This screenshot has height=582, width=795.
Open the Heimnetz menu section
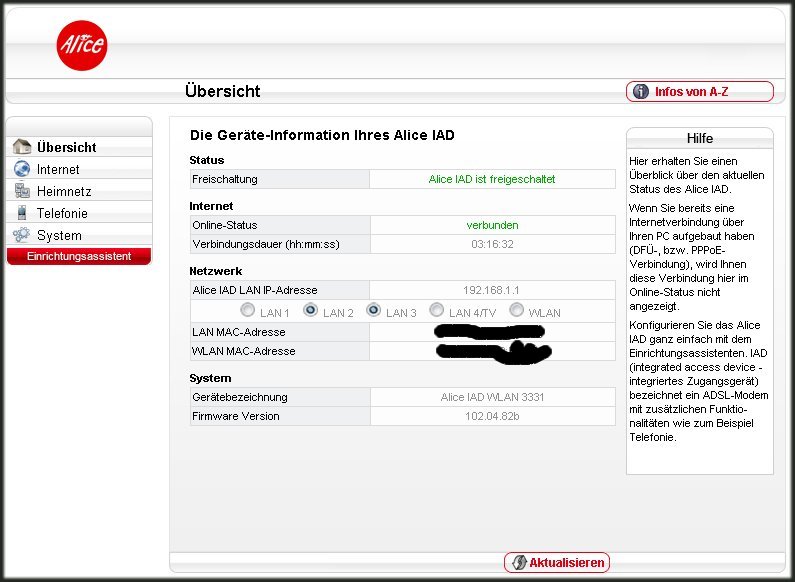(x=64, y=191)
